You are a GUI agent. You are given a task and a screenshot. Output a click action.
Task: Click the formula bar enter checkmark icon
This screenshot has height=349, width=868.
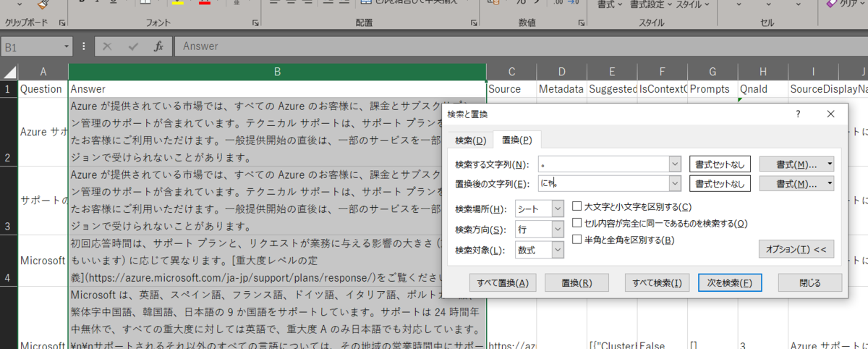click(133, 46)
